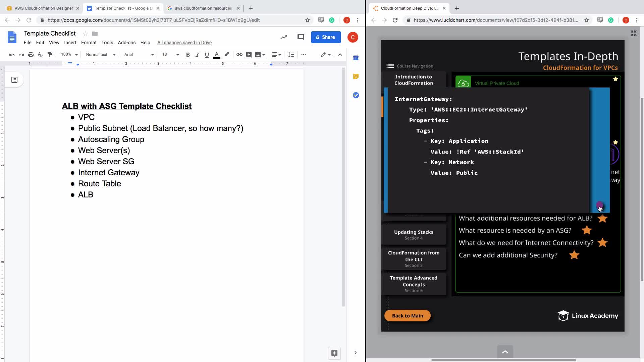The height and width of the screenshot is (362, 644).
Task: Click the blue Share button
Action: pyautogui.click(x=326, y=37)
